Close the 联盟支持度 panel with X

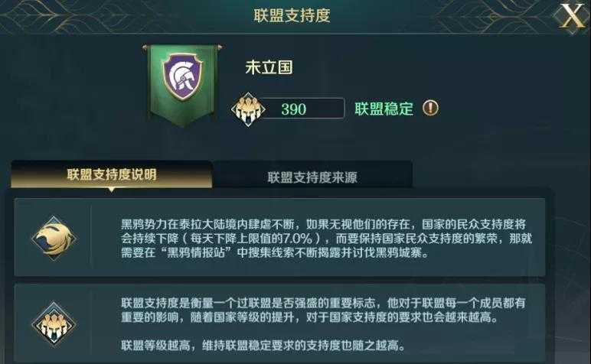pos(572,16)
